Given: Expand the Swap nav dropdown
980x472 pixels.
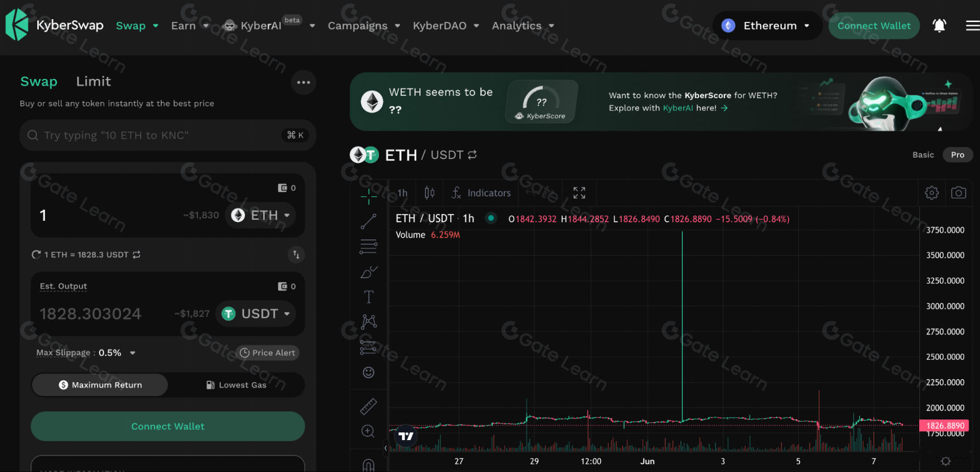Looking at the screenshot, I should point(156,26).
